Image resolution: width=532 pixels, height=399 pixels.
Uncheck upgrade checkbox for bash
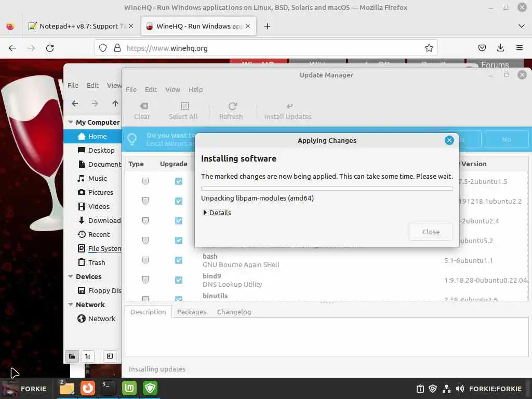pyautogui.click(x=179, y=260)
